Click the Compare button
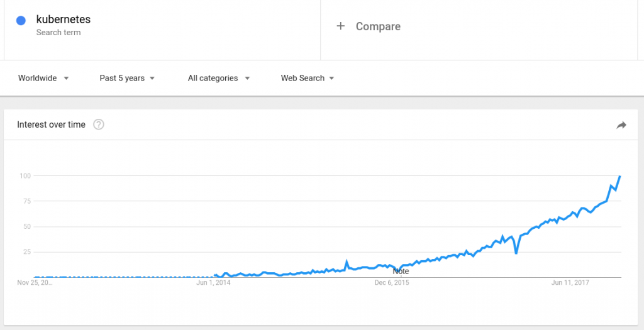Viewport: 644px width, 330px height. [378, 26]
